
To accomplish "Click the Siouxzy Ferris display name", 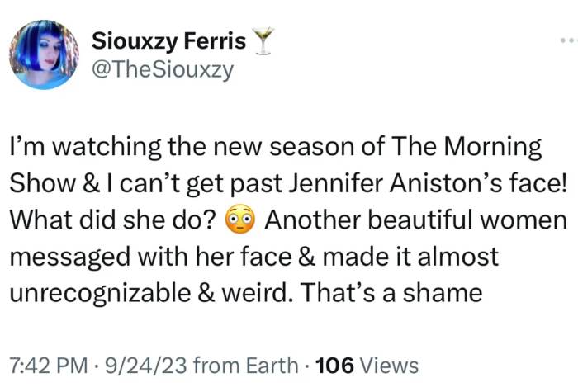I will 168,40.
